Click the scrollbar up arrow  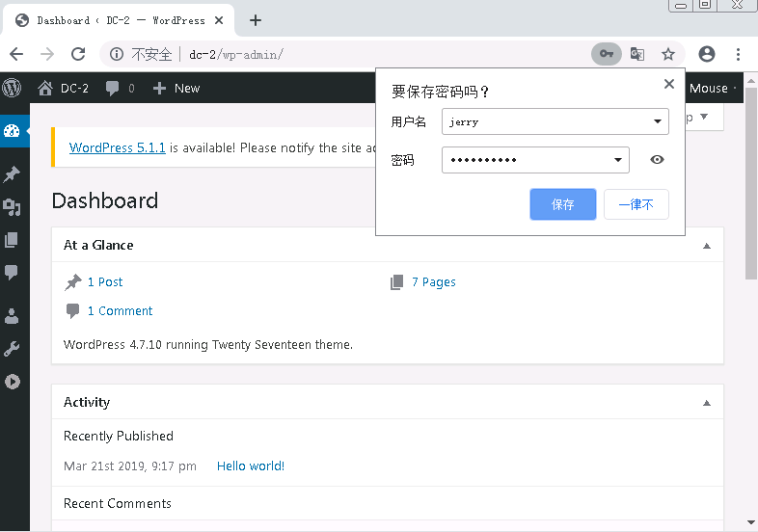750,80
